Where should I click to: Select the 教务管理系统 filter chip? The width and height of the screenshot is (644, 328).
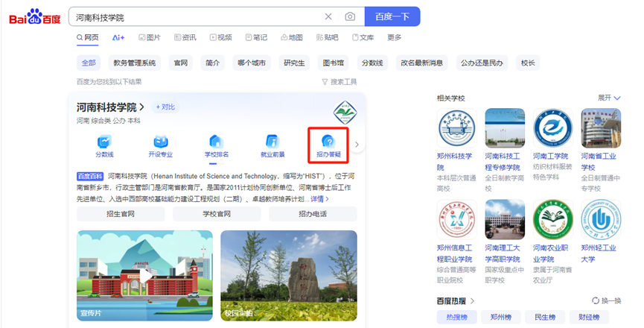point(135,63)
